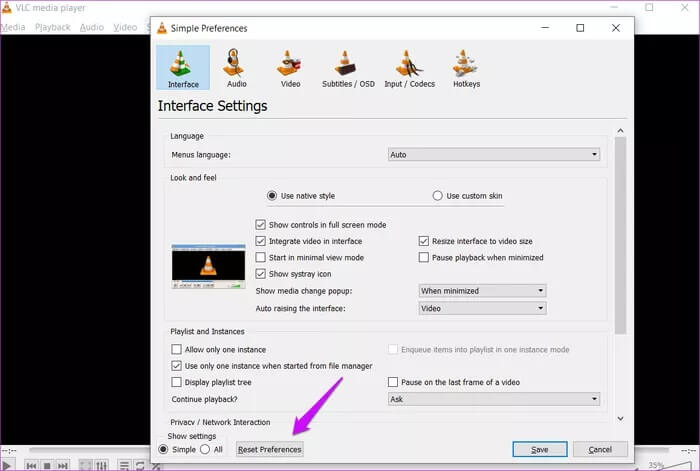This screenshot has width=700, height=471.
Task: Open the Playback menu in VLC
Action: (53, 27)
